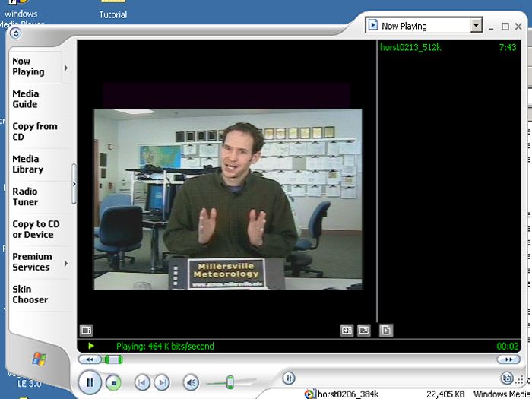The image size is (532, 399).
Task: Switch player to skin mode
Action: (x=507, y=378)
